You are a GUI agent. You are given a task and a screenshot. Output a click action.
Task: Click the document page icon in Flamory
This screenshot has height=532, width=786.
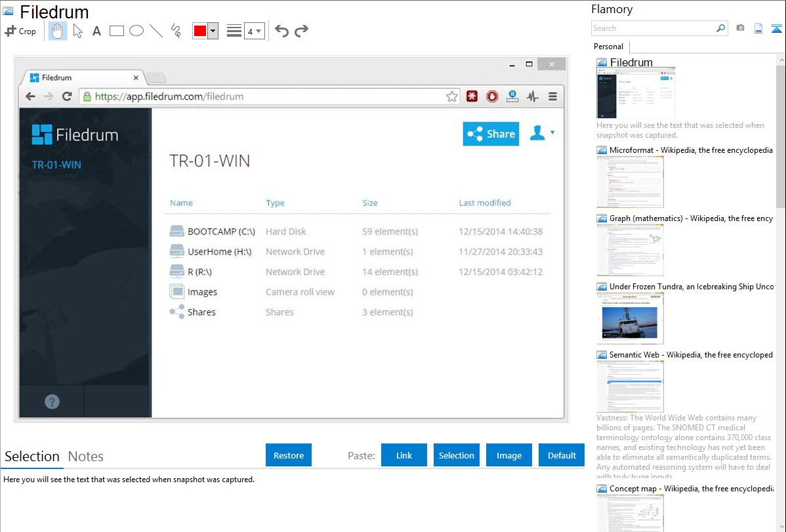click(758, 28)
